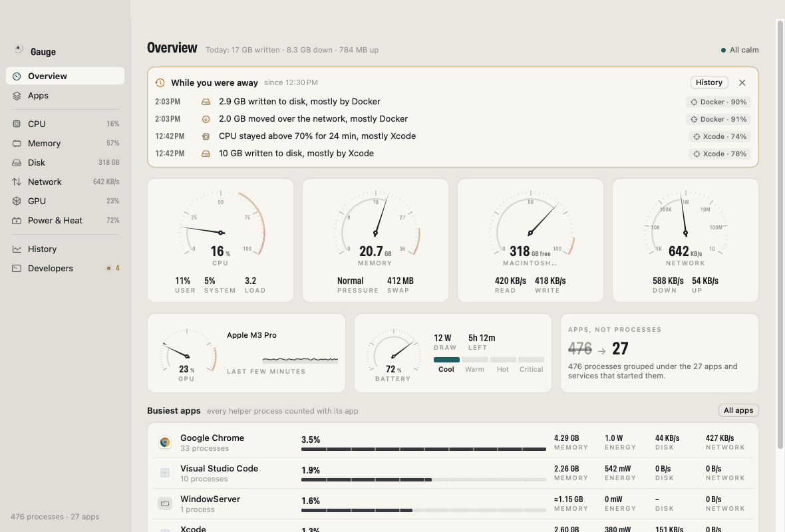This screenshot has height=532, width=785.
Task: Go to the Apps section
Action: coord(65,96)
